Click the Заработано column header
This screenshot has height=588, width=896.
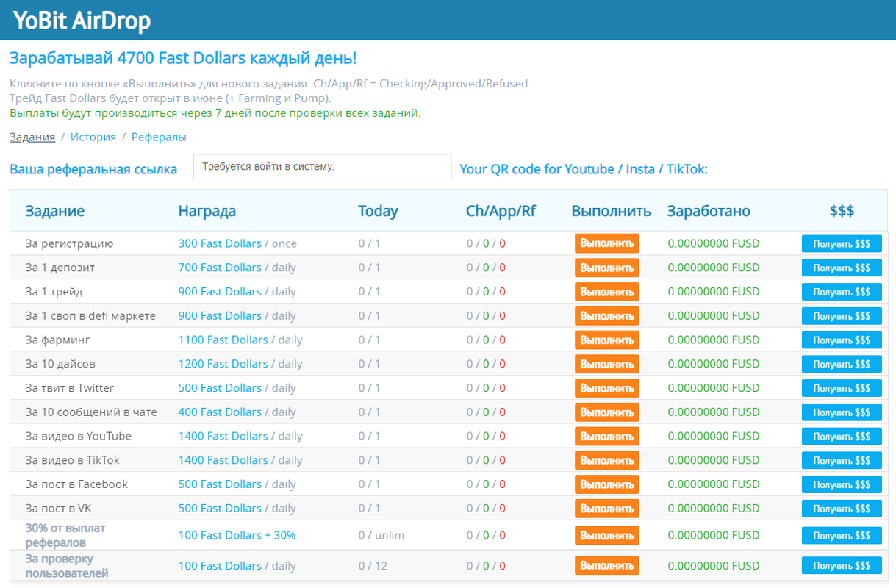[x=709, y=212]
